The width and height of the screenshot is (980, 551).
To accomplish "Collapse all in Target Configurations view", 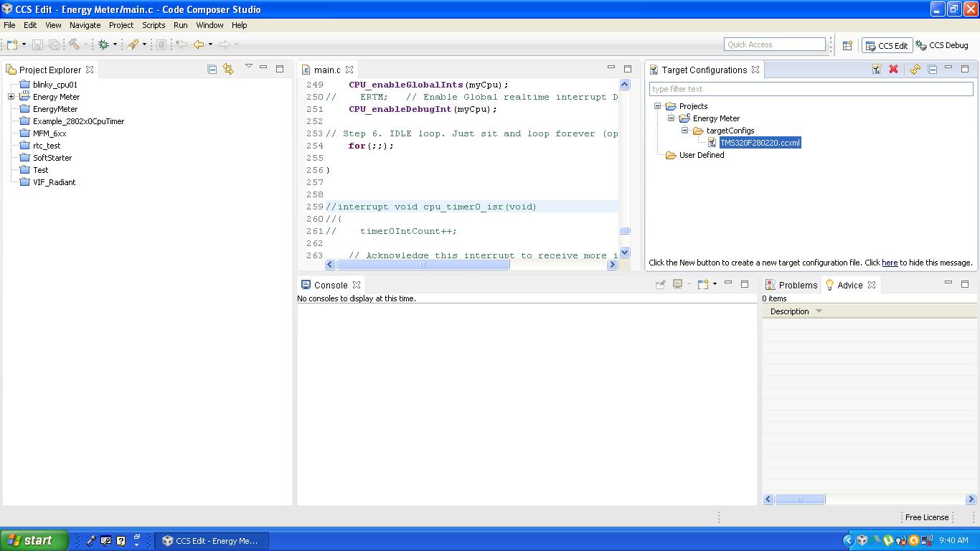I will [x=933, y=69].
